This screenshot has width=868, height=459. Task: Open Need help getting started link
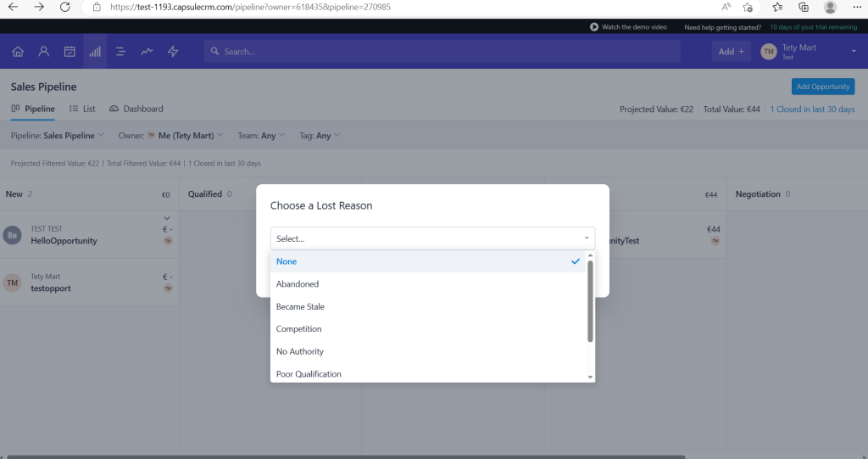722,27
